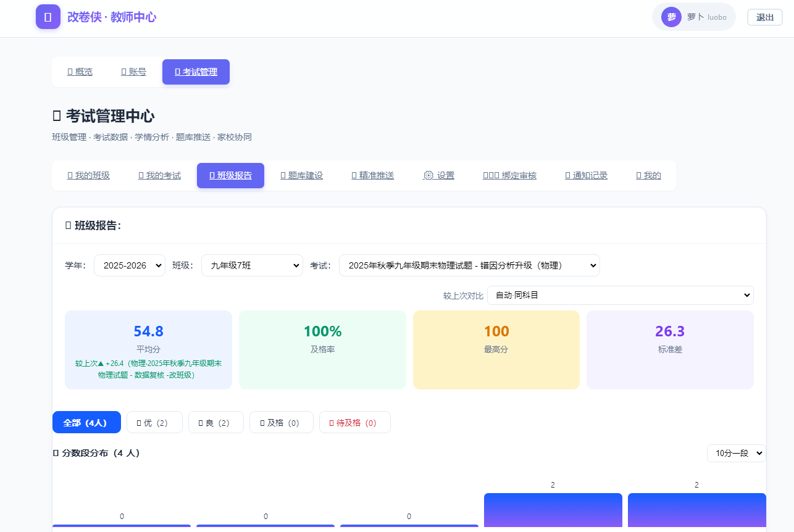Change the 10分一段 score interval dropdown
This screenshot has width=794, height=532.
737,453
